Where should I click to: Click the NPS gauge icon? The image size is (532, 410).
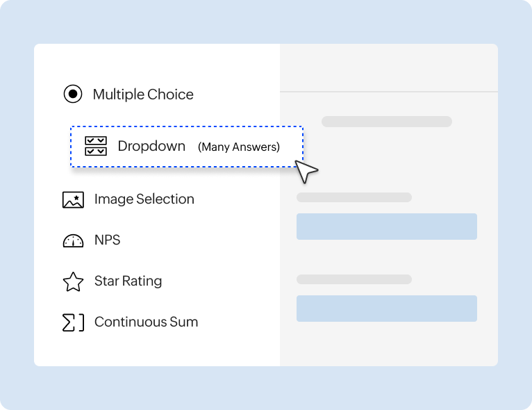[x=73, y=240]
